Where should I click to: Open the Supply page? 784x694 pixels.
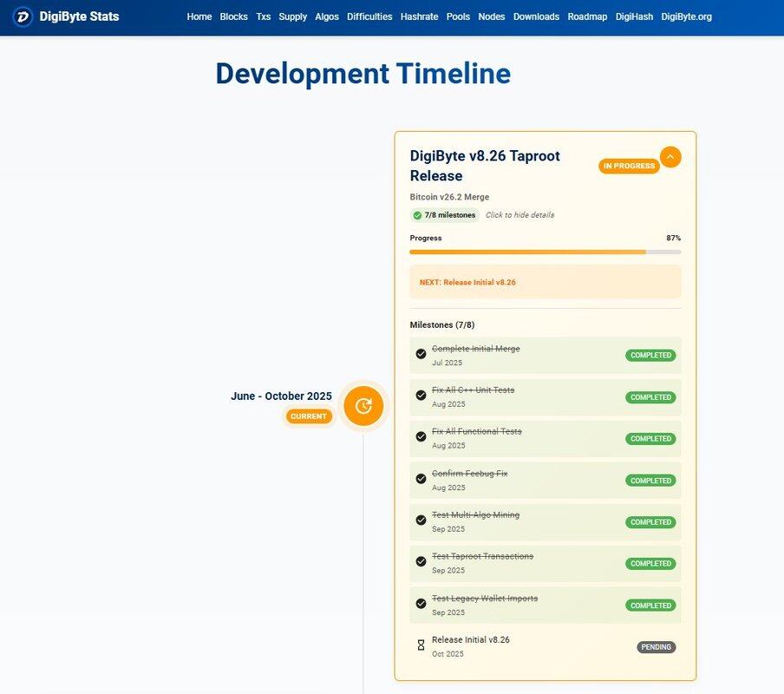coord(292,16)
